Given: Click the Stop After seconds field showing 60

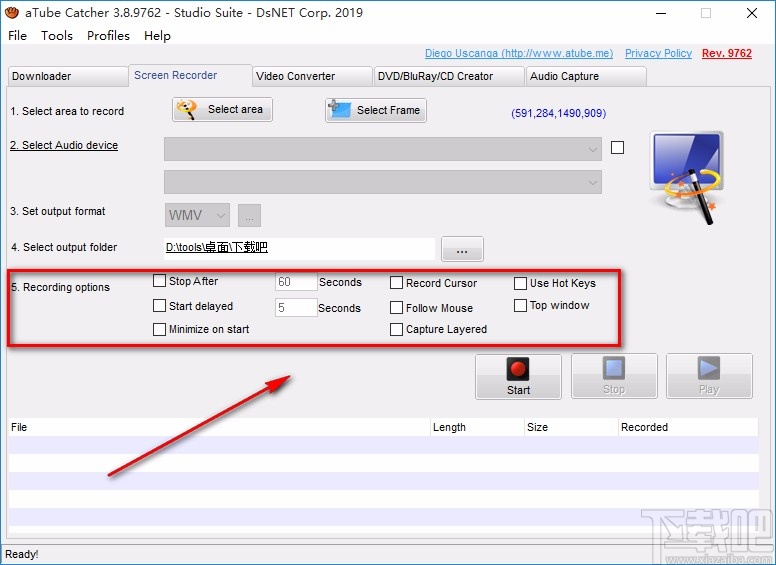Looking at the screenshot, I should point(296,282).
